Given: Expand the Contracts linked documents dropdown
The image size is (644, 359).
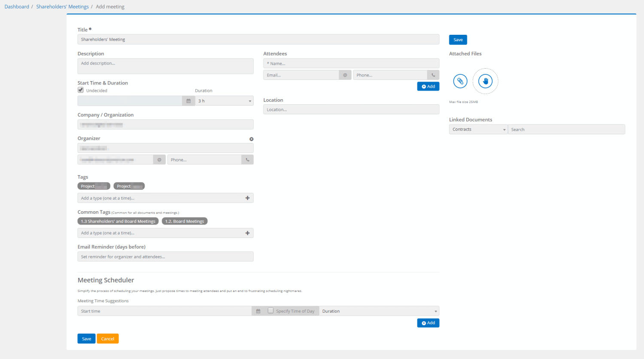Looking at the screenshot, I should (478, 129).
